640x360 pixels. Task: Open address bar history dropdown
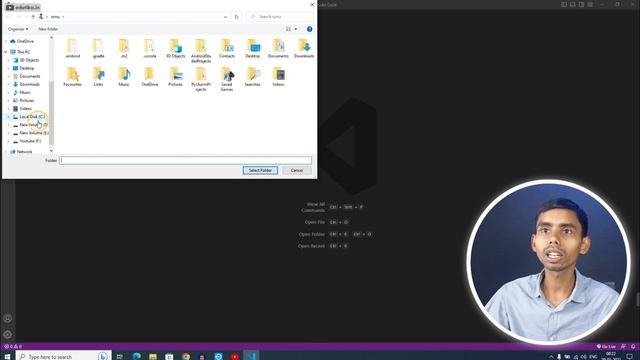225,17
